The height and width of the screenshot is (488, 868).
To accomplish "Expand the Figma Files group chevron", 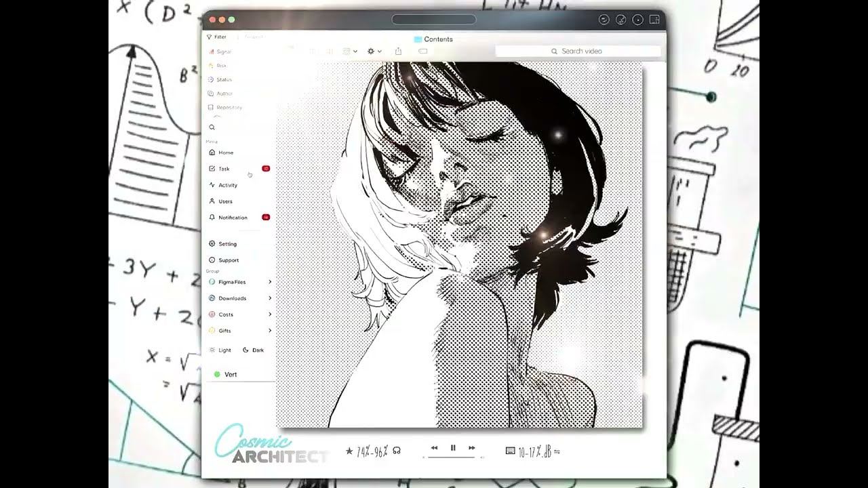I will tap(270, 282).
